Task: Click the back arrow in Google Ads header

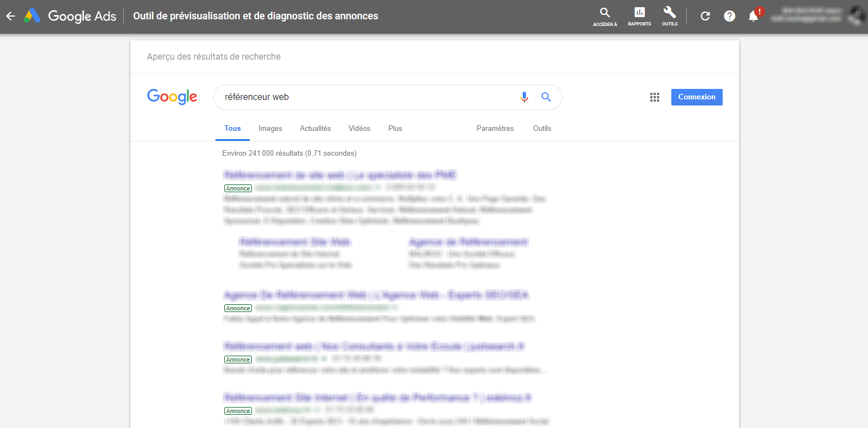Action: (x=10, y=16)
